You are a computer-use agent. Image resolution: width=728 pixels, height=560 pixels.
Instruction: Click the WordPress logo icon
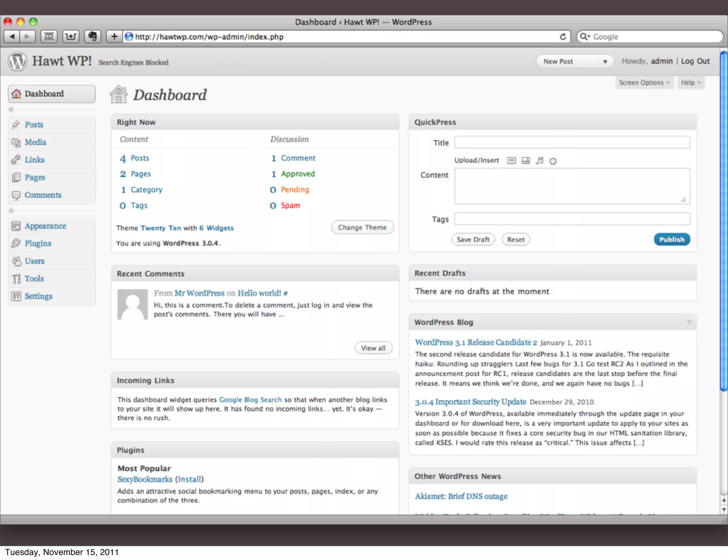point(17,61)
